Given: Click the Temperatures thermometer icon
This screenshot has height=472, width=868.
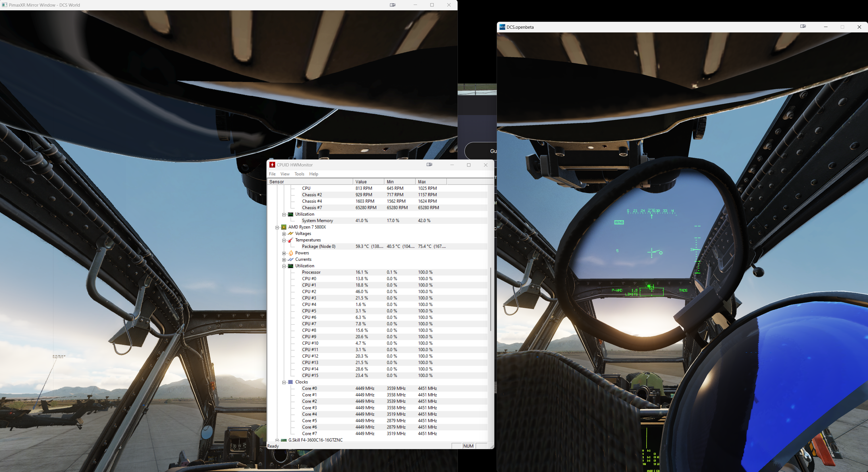Looking at the screenshot, I should tap(290, 240).
